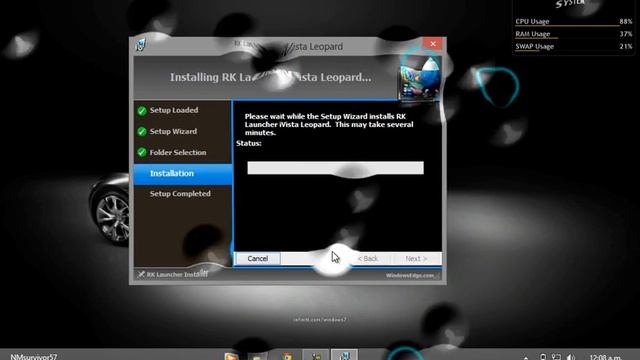Click the installation progress bar
Image resolution: width=640 pixels, height=360 pixels.
[x=335, y=168]
